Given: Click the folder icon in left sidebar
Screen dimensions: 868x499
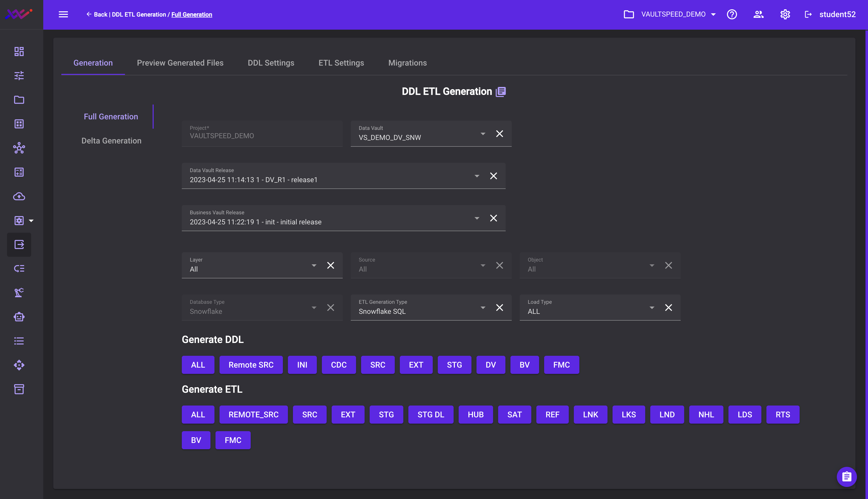Looking at the screenshot, I should [x=19, y=100].
